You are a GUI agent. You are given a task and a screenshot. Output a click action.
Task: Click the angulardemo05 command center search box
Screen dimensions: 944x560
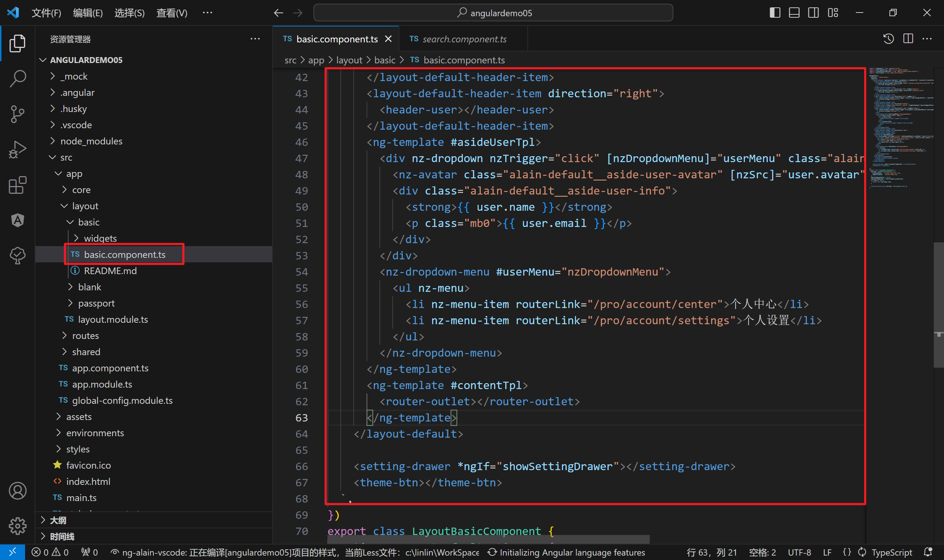pos(493,13)
